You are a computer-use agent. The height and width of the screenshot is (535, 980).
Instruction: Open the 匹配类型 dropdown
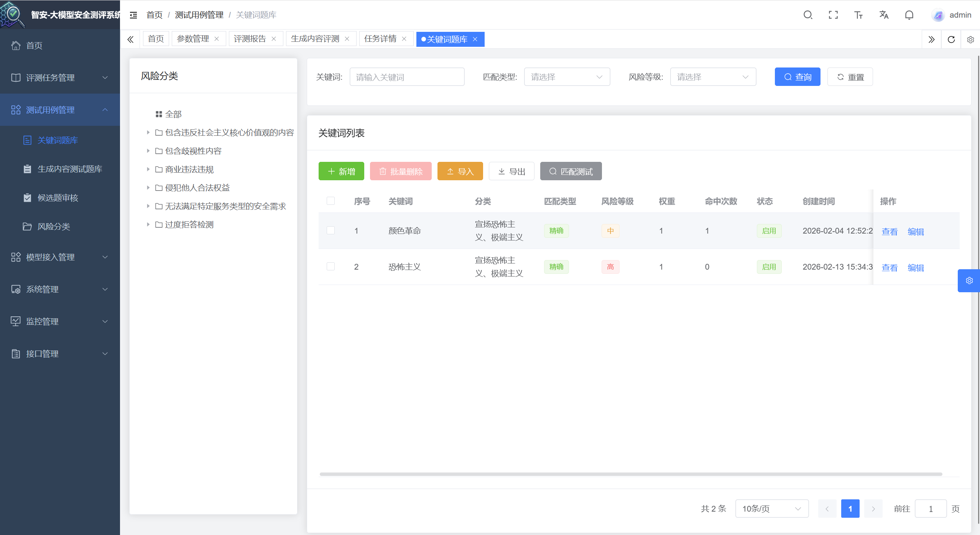pos(567,77)
